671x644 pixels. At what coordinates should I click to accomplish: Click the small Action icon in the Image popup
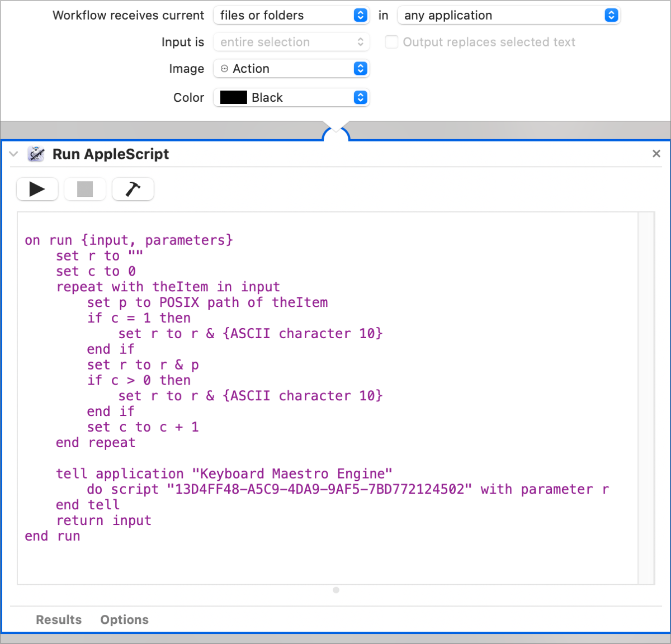point(224,69)
